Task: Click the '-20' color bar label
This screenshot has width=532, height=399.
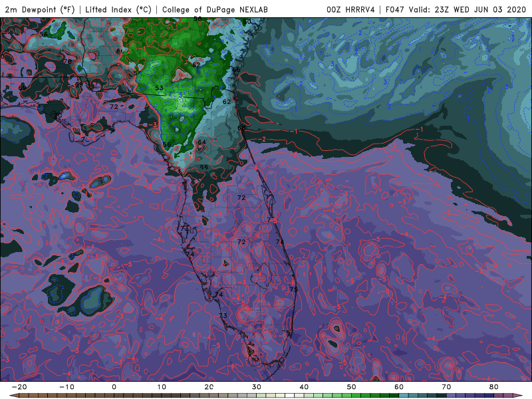Action: [19, 387]
